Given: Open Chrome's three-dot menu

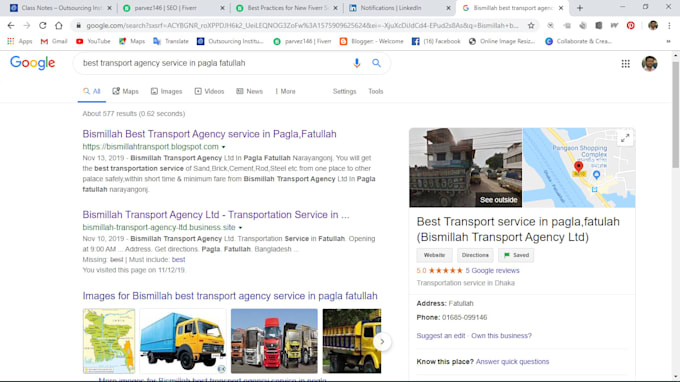Looking at the screenshot, I should pos(669,26).
